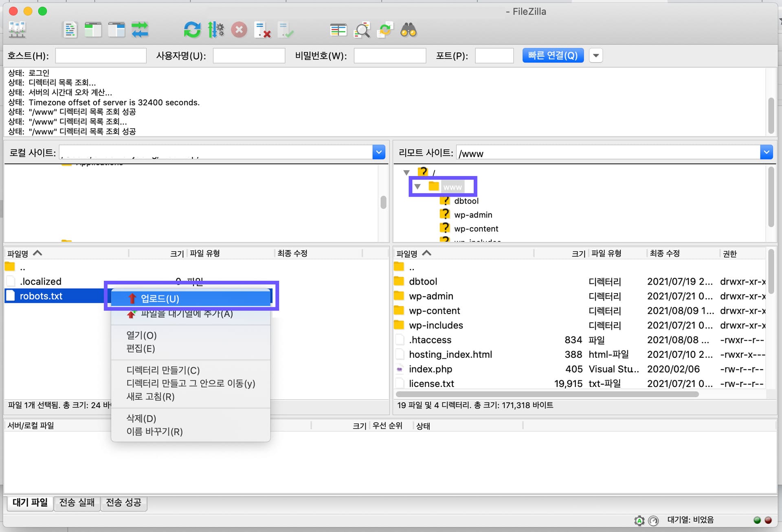The image size is (782, 532).
Task: Collapse the www folder tree node
Action: [417, 187]
